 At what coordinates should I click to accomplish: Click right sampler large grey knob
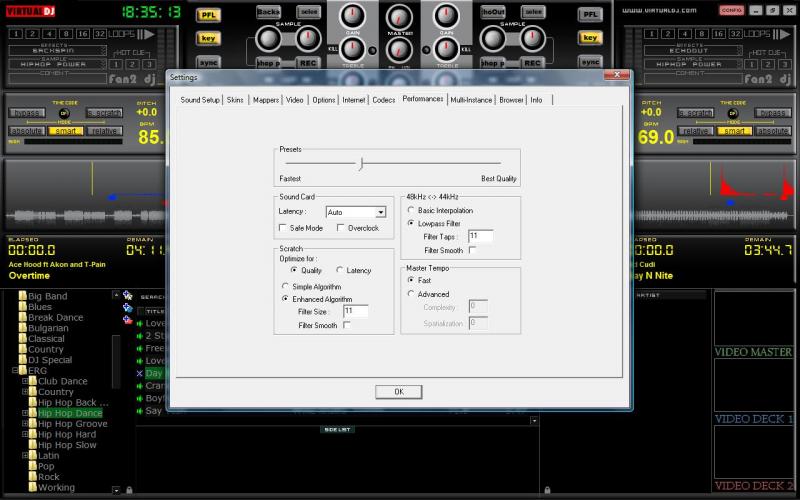pyautogui.click(x=493, y=39)
